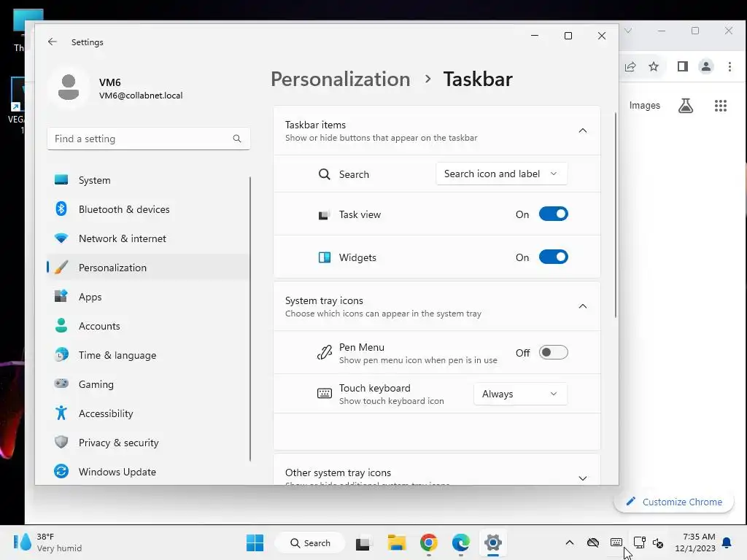
Task: Toggle Chrome side panel icon
Action: (x=683, y=66)
